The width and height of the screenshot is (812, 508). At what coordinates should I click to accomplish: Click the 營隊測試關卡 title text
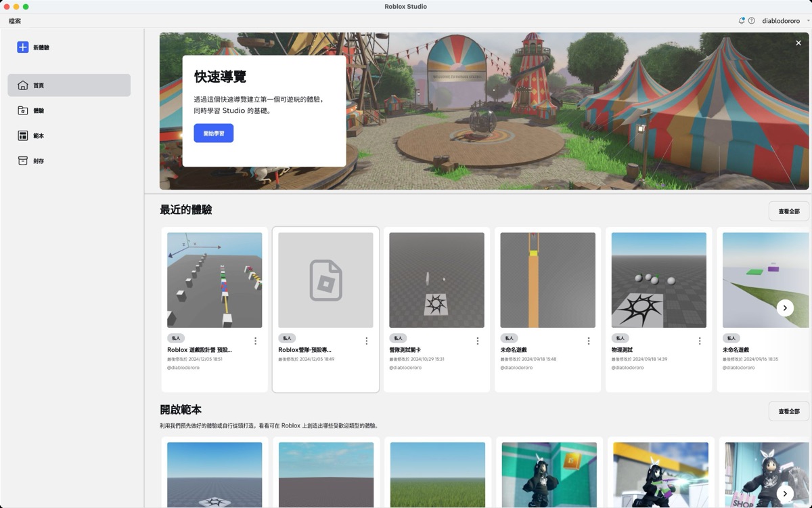click(405, 350)
